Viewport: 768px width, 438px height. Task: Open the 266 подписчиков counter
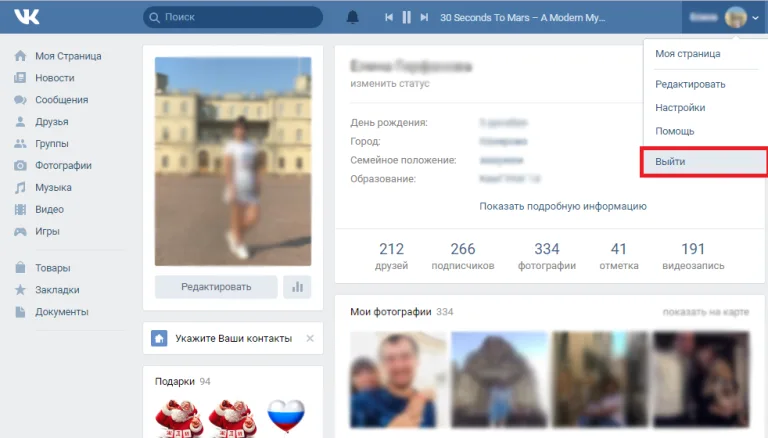coord(463,256)
